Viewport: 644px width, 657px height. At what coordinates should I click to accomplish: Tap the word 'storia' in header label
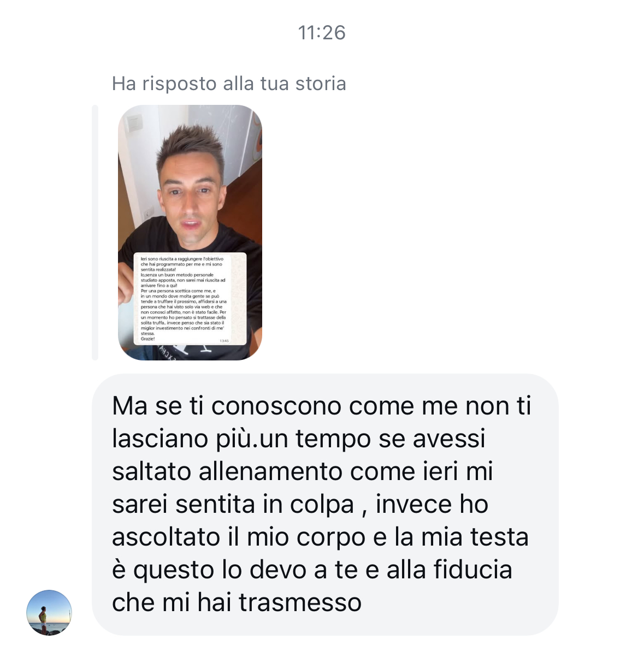click(321, 84)
